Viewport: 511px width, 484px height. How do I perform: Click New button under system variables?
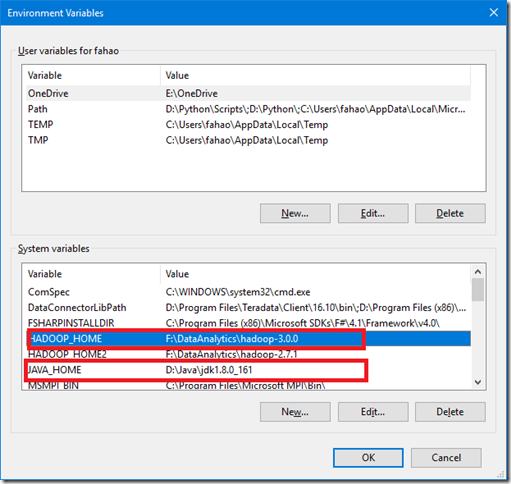coord(295,412)
